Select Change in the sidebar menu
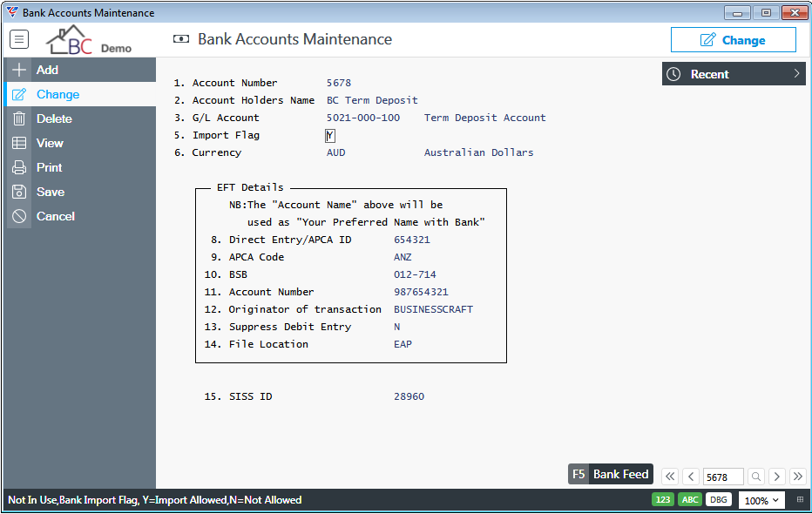812x514 pixels. point(80,94)
